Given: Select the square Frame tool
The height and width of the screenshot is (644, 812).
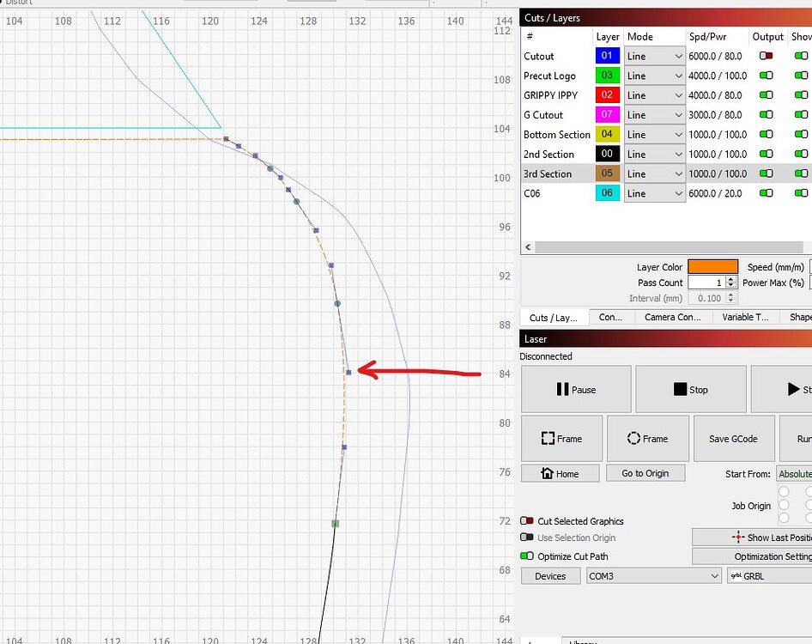Looking at the screenshot, I should (561, 438).
